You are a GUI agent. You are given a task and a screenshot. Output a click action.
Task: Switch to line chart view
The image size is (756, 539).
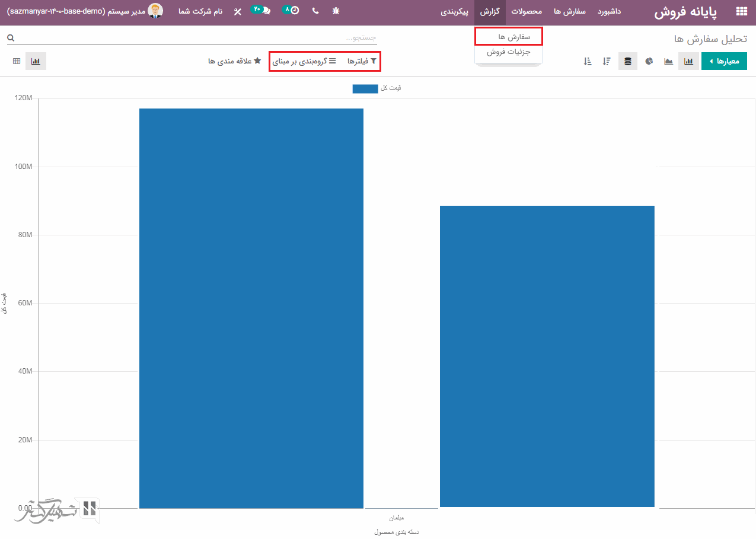click(668, 61)
